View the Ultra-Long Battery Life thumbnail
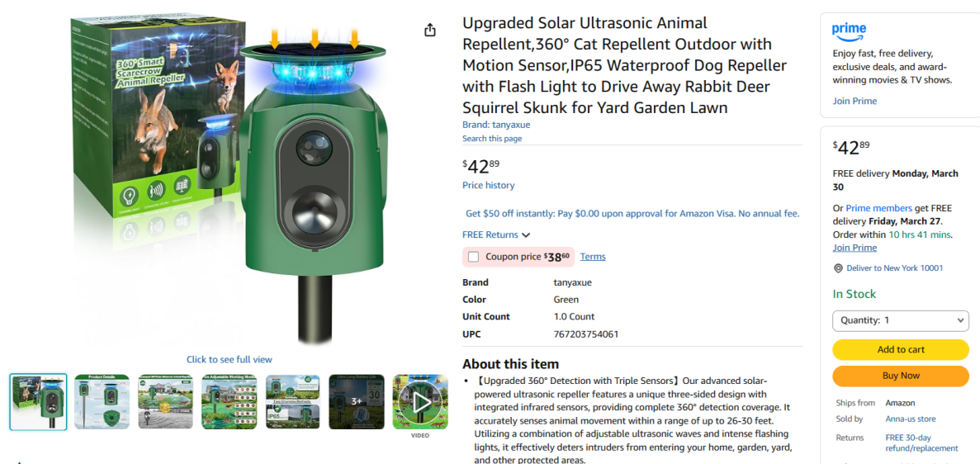Image resolution: width=980 pixels, height=464 pixels. (x=357, y=402)
